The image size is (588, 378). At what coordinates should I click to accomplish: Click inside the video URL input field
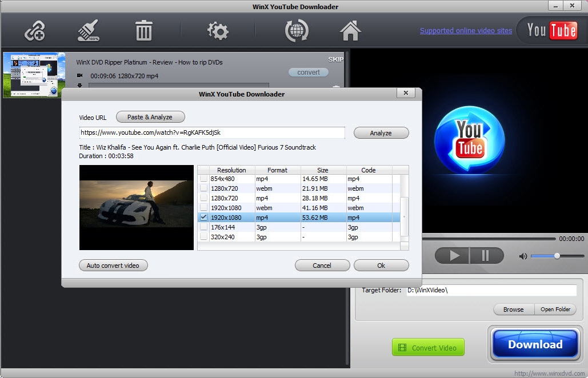[211, 132]
